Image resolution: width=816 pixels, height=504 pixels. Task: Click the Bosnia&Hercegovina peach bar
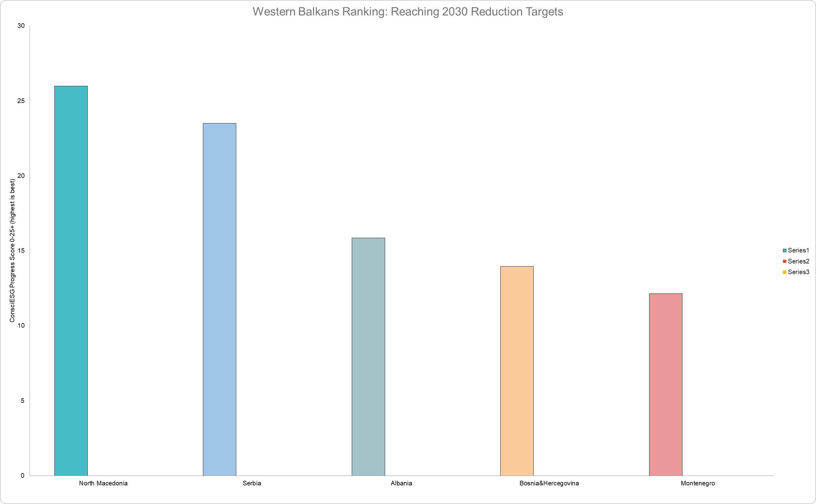point(517,371)
